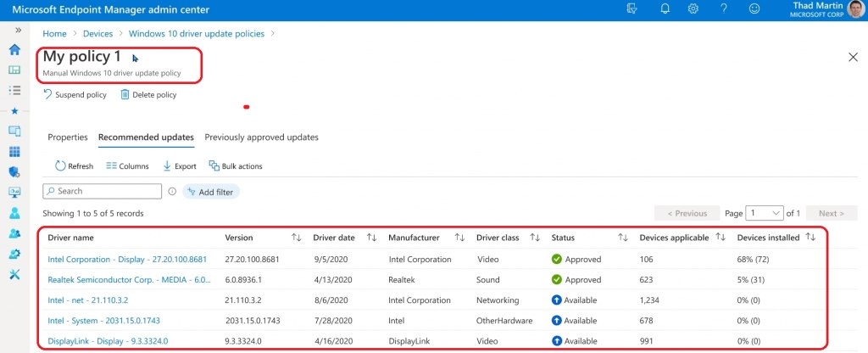Click the Favorites star icon
This screenshot has width=868, height=353.
coord(15,111)
